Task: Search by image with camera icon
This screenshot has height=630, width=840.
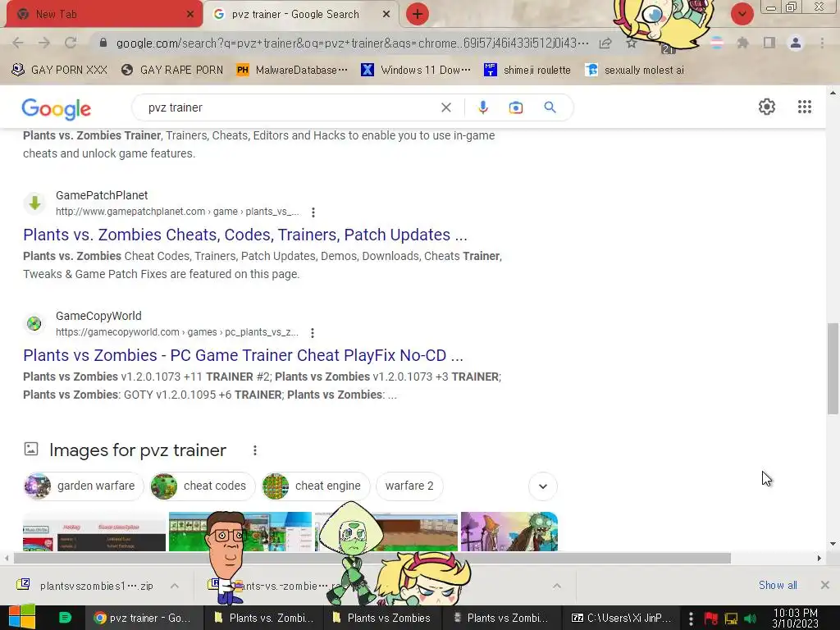Action: pos(516,107)
